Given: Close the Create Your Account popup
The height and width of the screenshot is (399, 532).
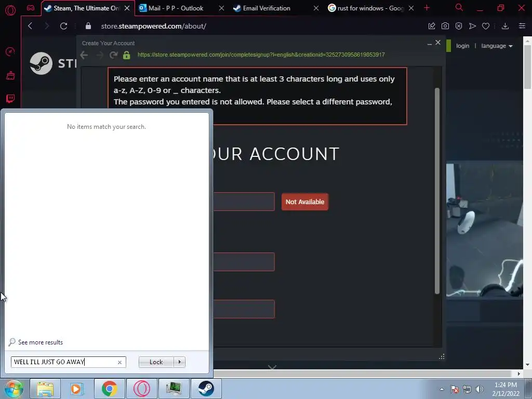Looking at the screenshot, I should click(437, 43).
